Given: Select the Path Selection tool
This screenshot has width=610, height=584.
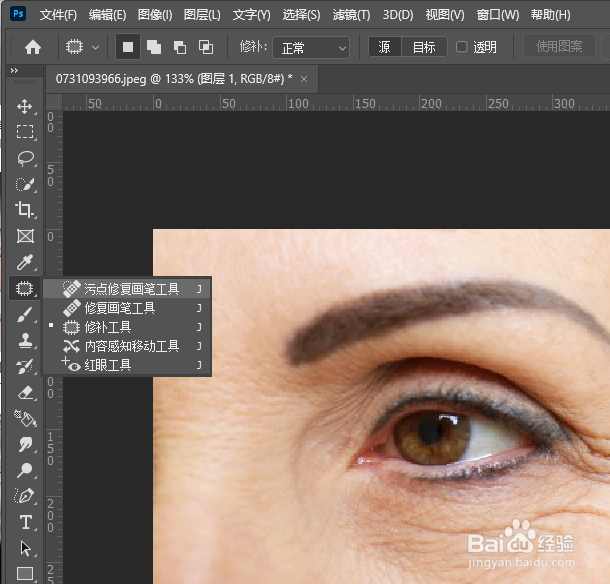Looking at the screenshot, I should 25,548.
